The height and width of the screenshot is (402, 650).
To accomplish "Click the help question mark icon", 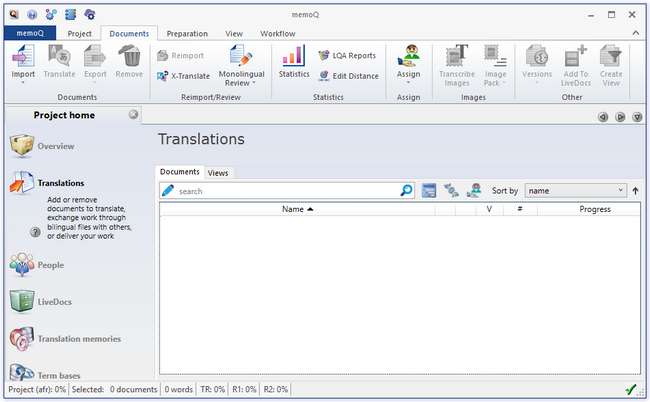I will click(x=36, y=232).
